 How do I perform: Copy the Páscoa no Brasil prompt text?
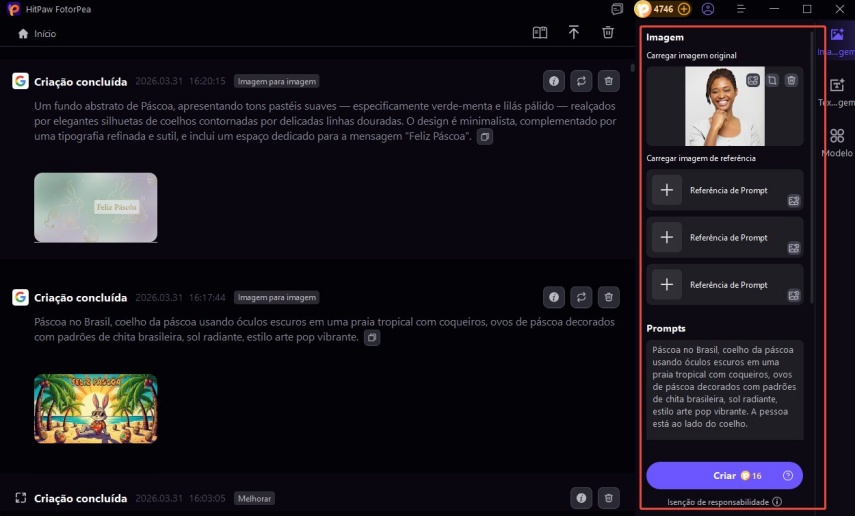[x=372, y=337]
